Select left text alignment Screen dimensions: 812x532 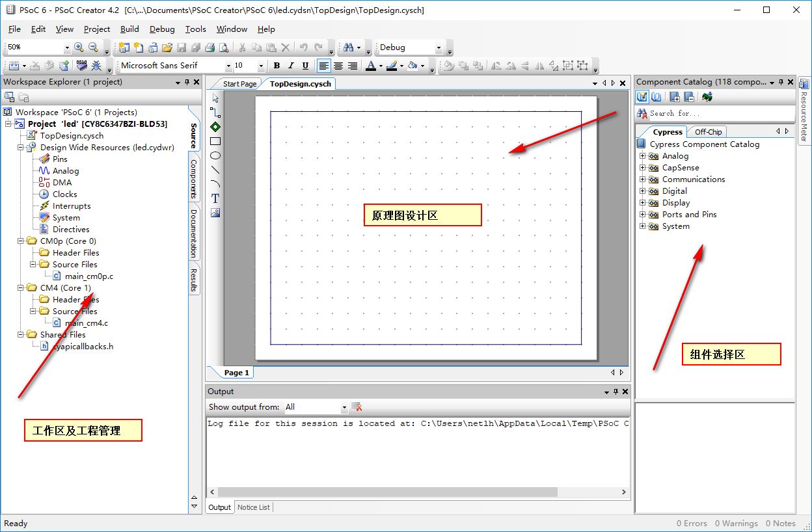click(323, 66)
